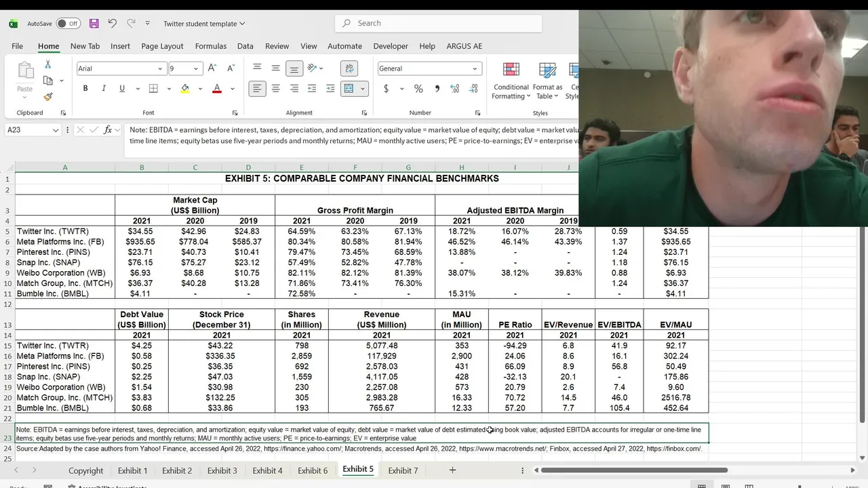
Task: Click the new sheet plus button
Action: point(452,470)
